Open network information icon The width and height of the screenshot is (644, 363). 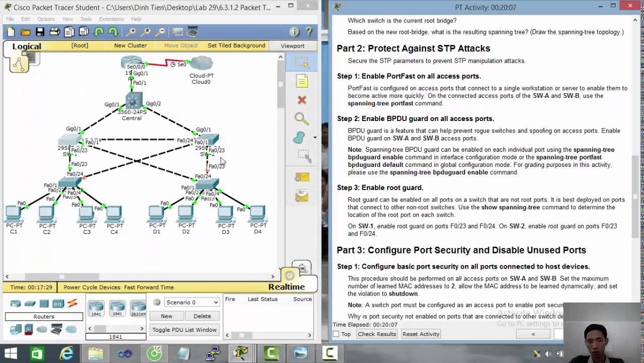tap(295, 32)
